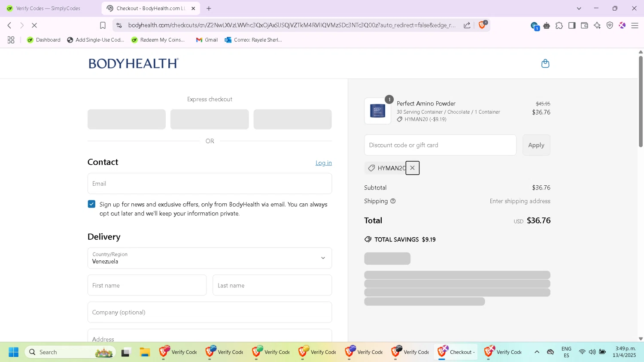
Task: Click the shipping info question mark icon
Action: coord(393,201)
